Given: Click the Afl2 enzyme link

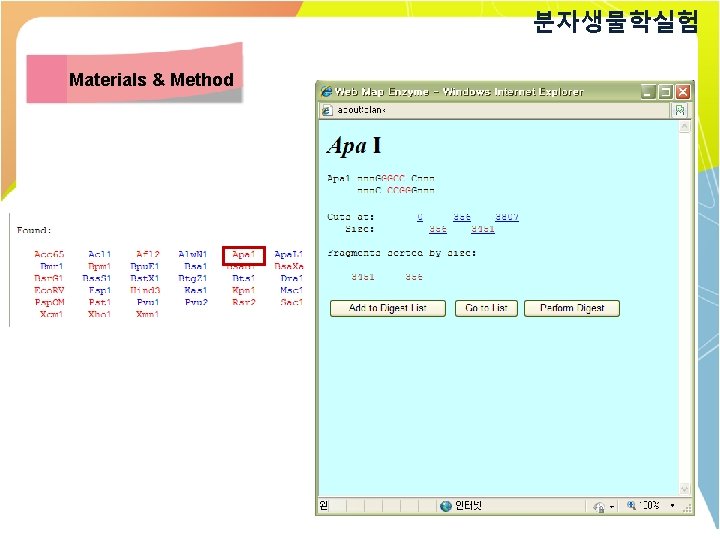Looking at the screenshot, I should pyautogui.click(x=147, y=254).
